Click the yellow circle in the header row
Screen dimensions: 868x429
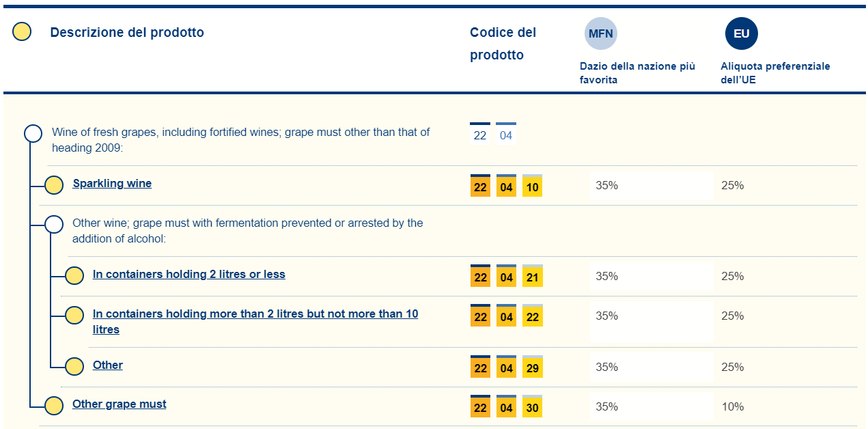click(x=22, y=32)
